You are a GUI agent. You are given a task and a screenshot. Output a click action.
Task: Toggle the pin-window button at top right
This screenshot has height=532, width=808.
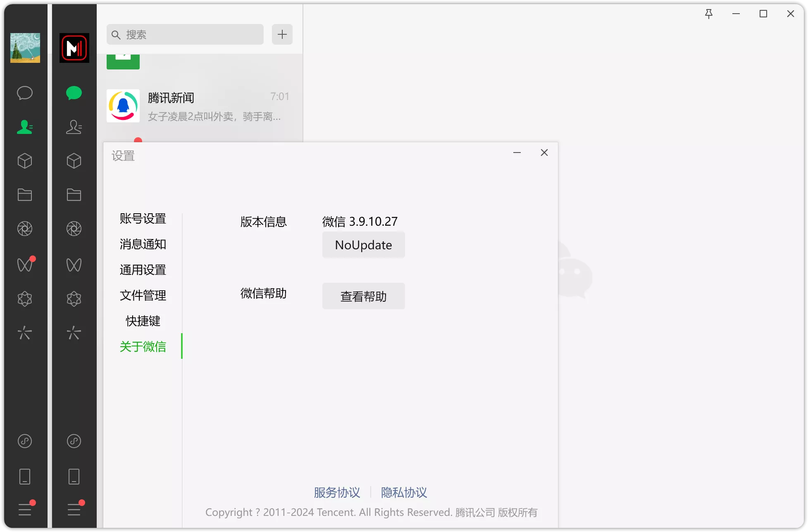(709, 14)
